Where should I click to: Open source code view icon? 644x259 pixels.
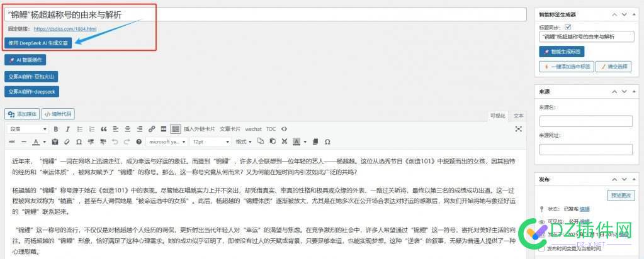[284, 129]
